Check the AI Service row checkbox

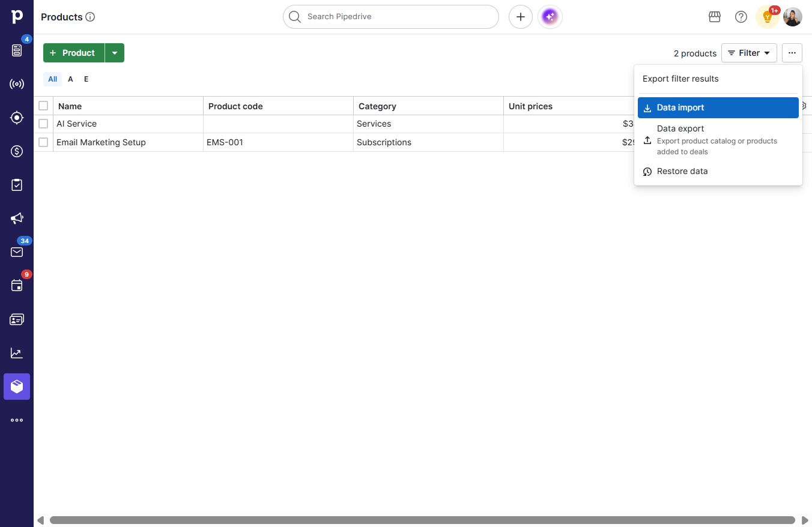coord(43,124)
